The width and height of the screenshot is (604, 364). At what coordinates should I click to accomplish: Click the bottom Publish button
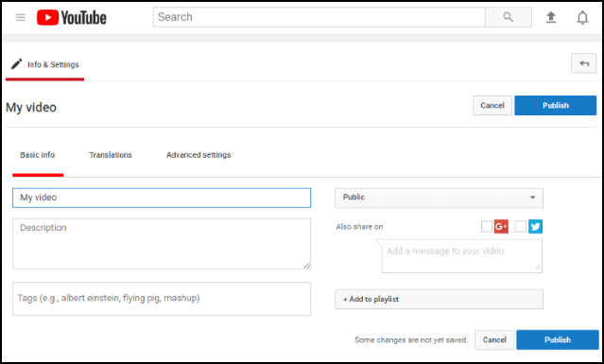point(558,339)
